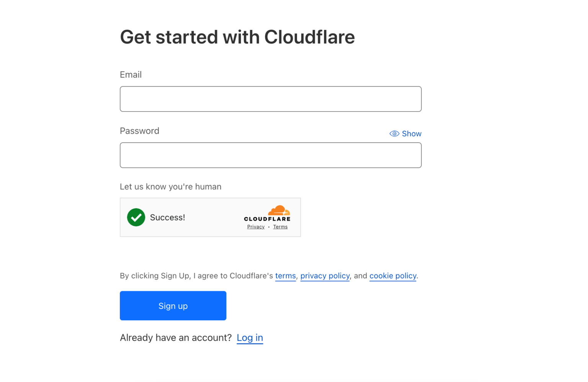Image resolution: width=588 pixels, height=382 pixels.
Task: Click the eye icon next to Show
Action: (x=394, y=133)
